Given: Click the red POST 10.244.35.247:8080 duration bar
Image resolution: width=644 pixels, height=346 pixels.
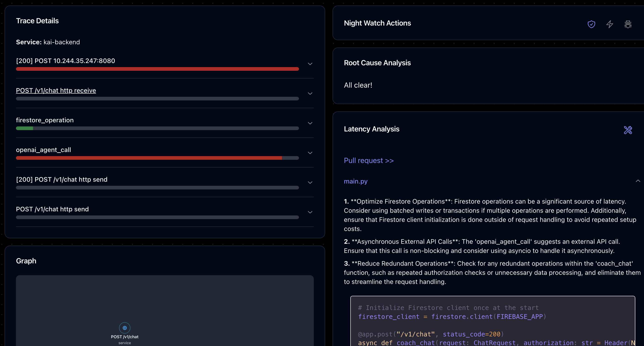Looking at the screenshot, I should point(157,69).
